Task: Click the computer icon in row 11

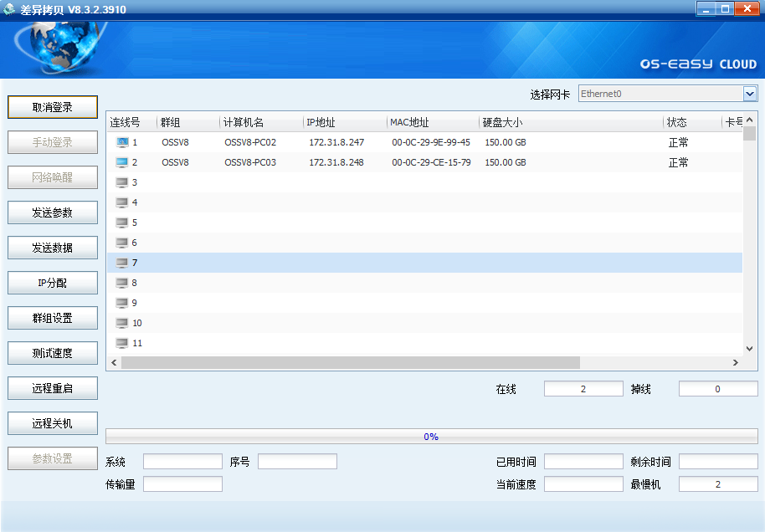Action: [x=122, y=343]
